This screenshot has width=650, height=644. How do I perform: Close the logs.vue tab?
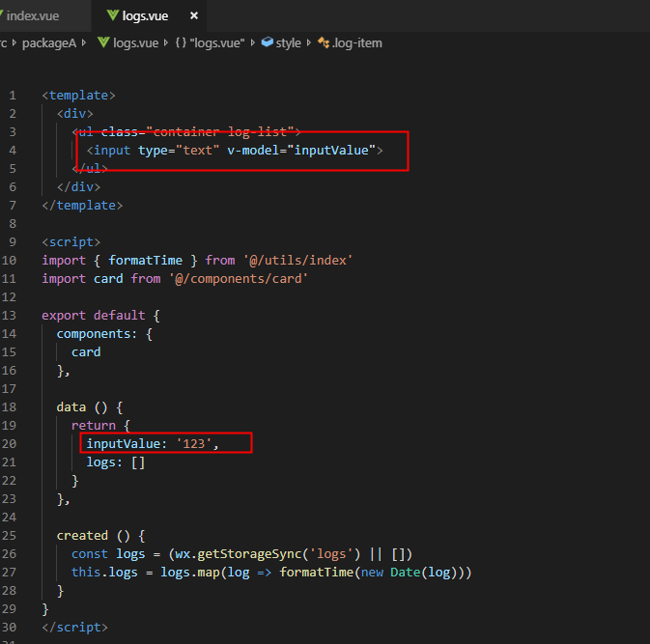pos(193,15)
